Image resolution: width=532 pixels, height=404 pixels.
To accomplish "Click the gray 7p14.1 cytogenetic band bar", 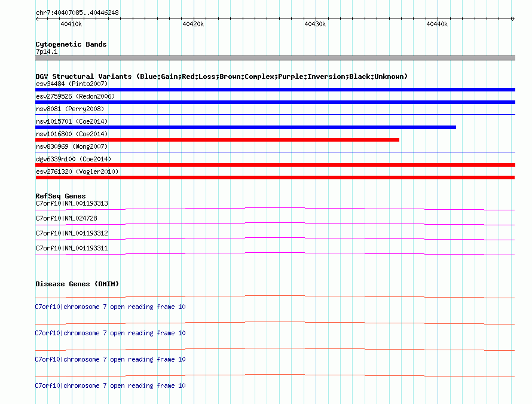I will pos(275,58).
